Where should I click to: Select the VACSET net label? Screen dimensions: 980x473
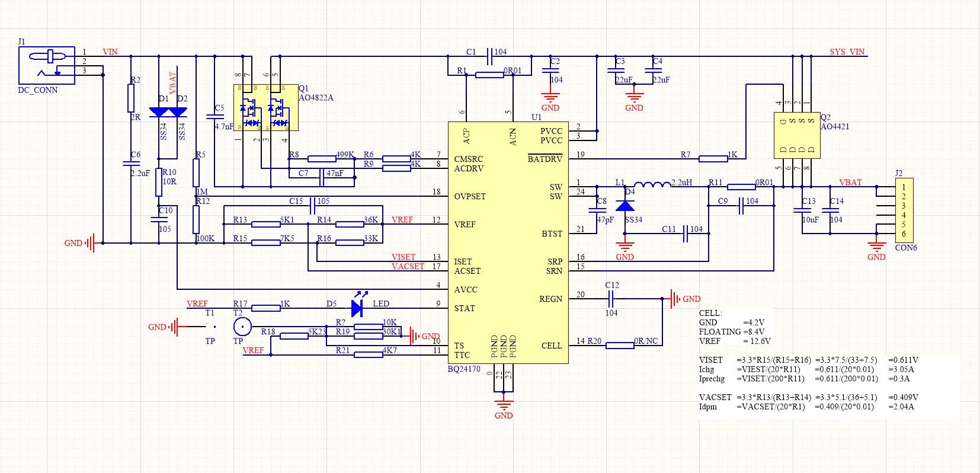click(x=408, y=266)
